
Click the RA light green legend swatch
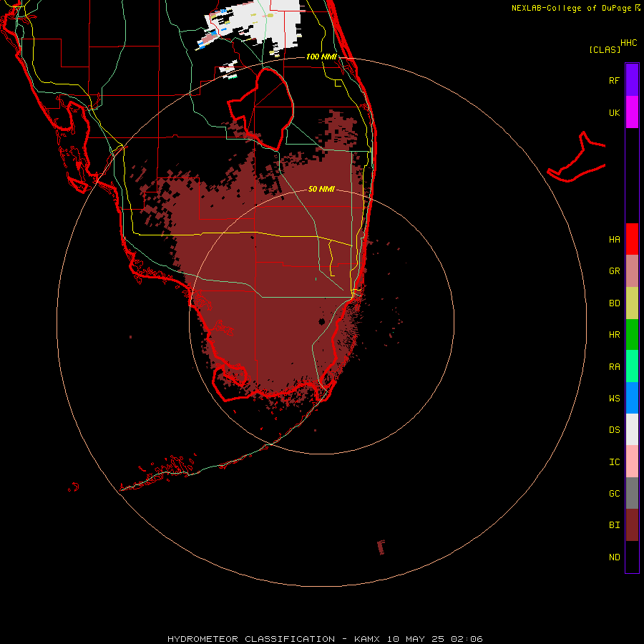point(632,366)
